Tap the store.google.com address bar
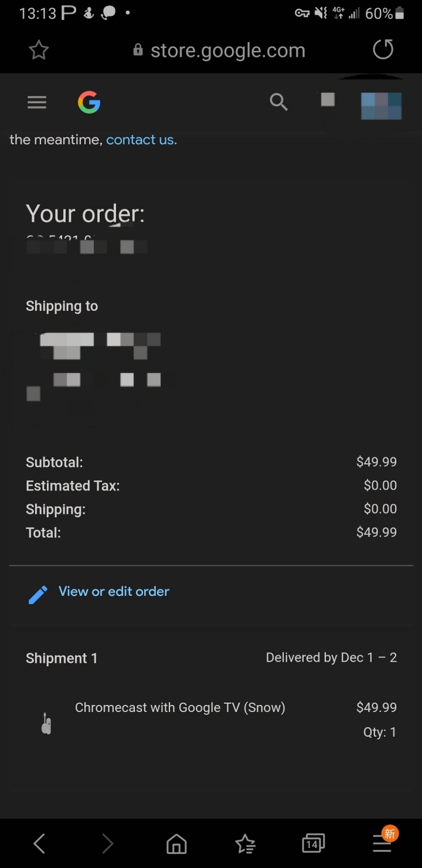 219,50
